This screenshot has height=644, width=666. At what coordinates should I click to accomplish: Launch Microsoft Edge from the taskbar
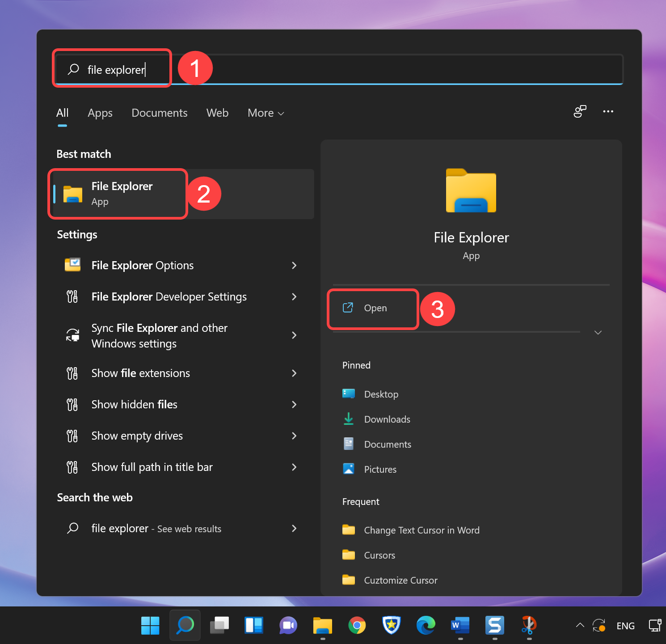(426, 625)
